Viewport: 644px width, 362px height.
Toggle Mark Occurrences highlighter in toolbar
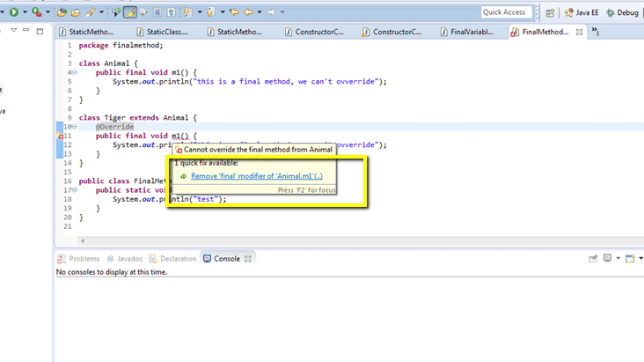click(x=130, y=12)
